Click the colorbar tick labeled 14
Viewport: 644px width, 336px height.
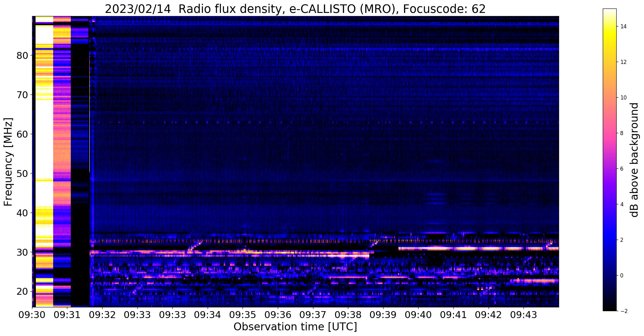tap(623, 26)
